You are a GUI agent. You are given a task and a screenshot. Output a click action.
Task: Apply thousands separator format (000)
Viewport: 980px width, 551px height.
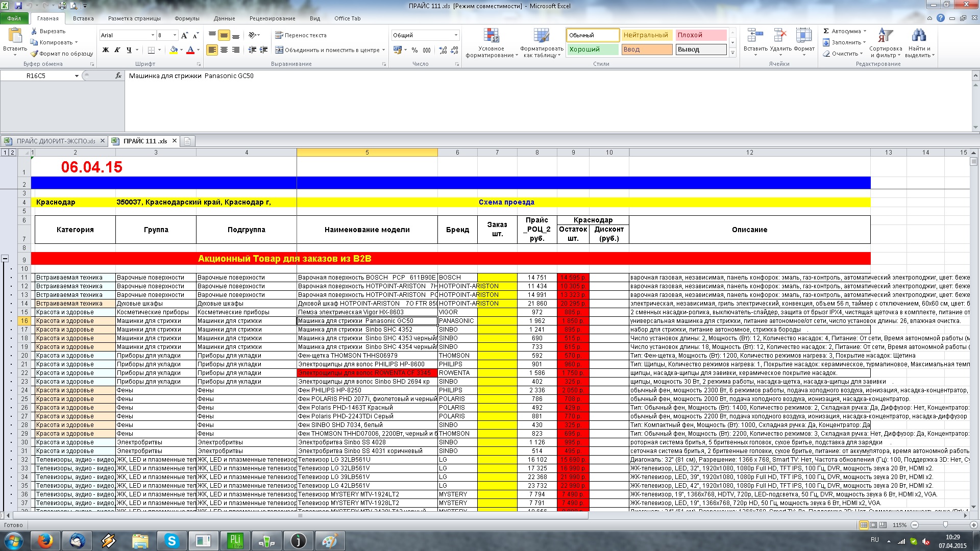coord(426,50)
